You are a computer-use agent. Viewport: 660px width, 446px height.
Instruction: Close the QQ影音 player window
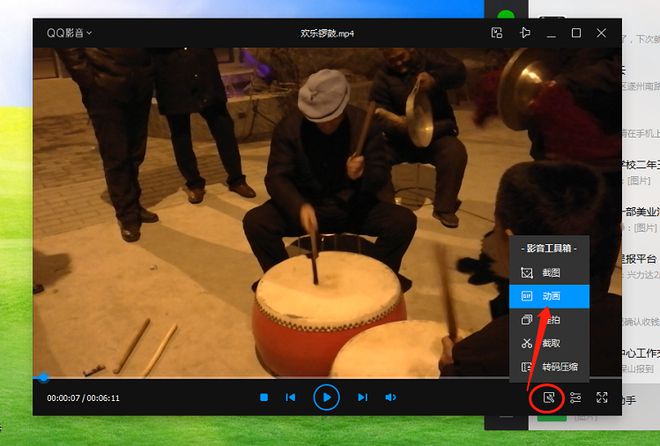tap(601, 33)
